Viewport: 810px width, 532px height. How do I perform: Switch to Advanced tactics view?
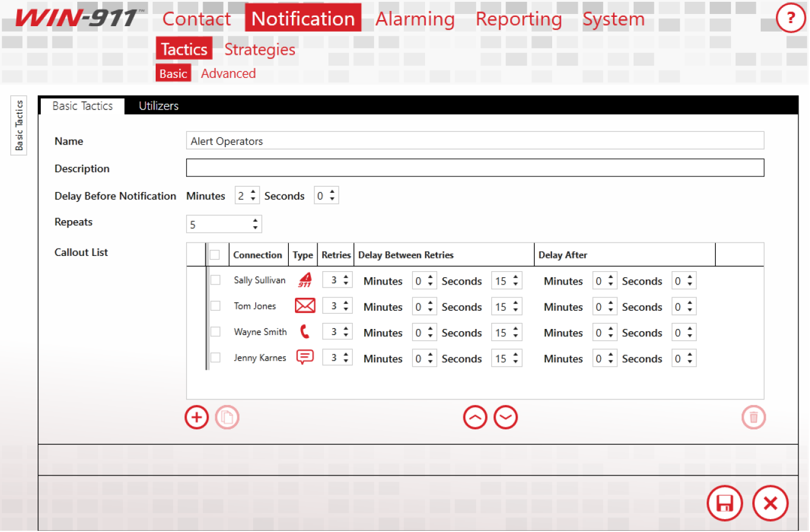coord(228,73)
